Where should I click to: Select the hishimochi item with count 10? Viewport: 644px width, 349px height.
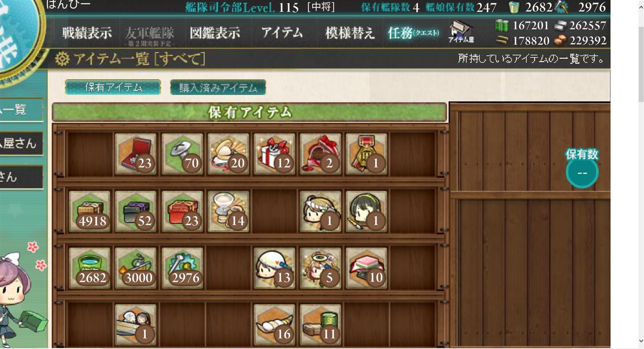pos(367,268)
